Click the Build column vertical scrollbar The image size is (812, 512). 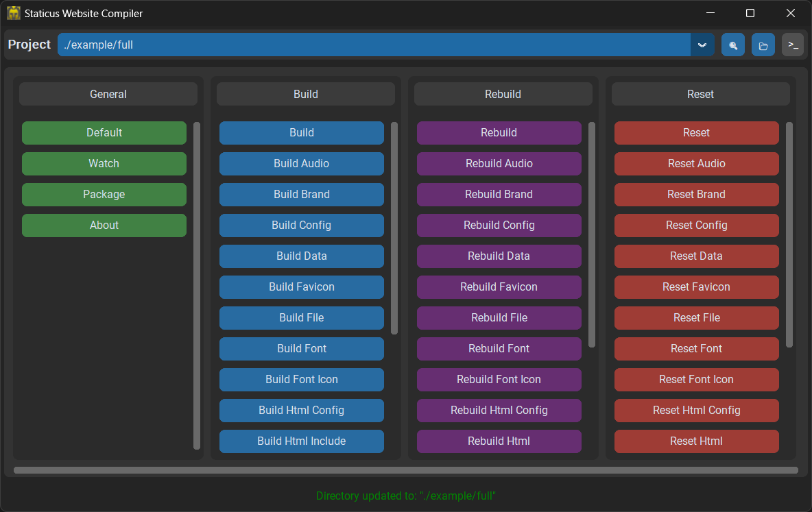click(394, 228)
